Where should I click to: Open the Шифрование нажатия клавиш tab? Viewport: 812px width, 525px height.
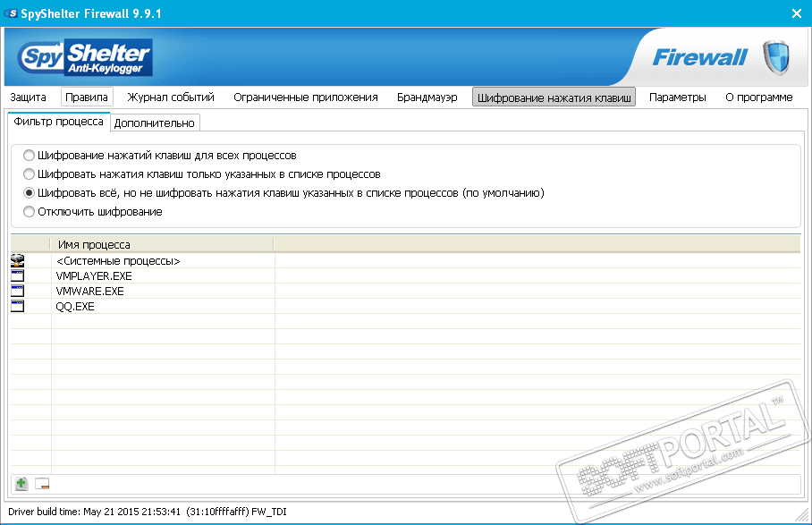554,97
